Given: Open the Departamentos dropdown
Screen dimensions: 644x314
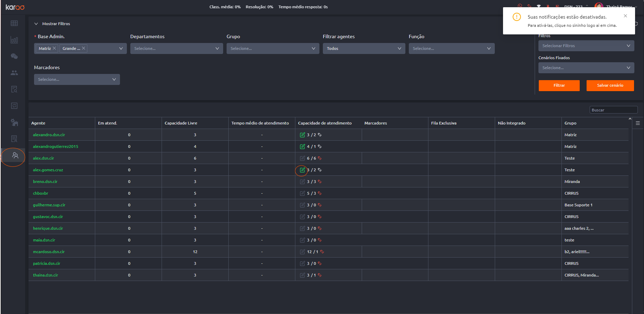Looking at the screenshot, I should point(176,48).
